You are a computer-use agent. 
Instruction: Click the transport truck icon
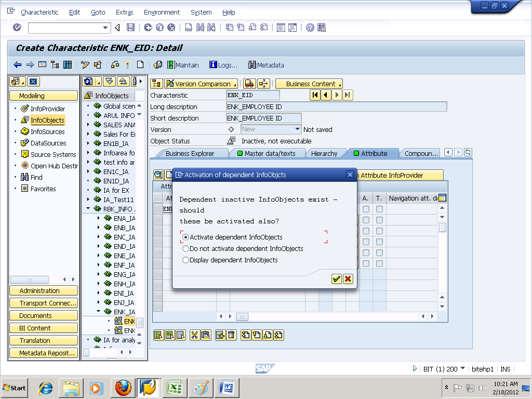coord(249,84)
